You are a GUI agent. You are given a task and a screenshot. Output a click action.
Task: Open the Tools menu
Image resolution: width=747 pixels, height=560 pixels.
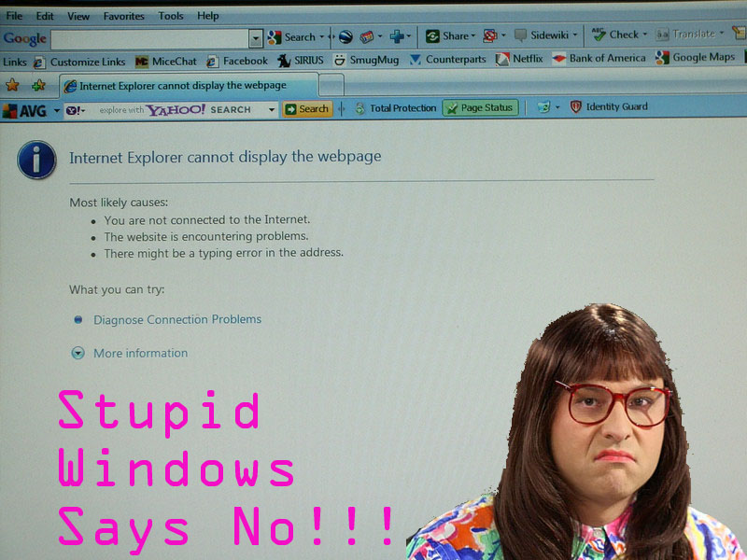coord(171,16)
